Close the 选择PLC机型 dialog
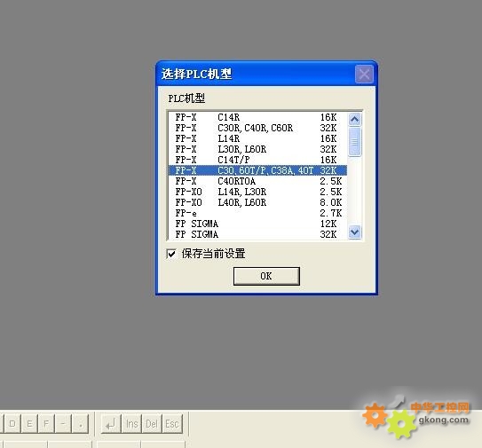Viewport: 482px width, 448px height. [364, 74]
